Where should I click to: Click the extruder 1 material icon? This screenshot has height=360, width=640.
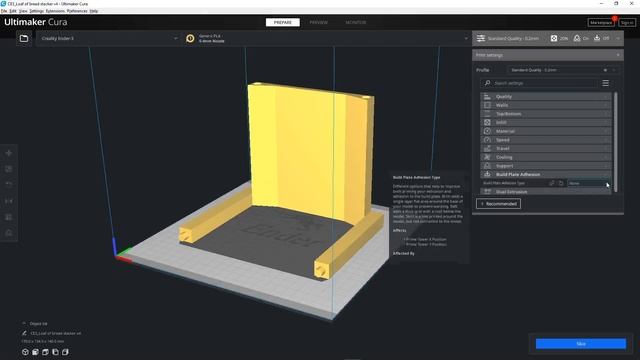tap(190, 38)
